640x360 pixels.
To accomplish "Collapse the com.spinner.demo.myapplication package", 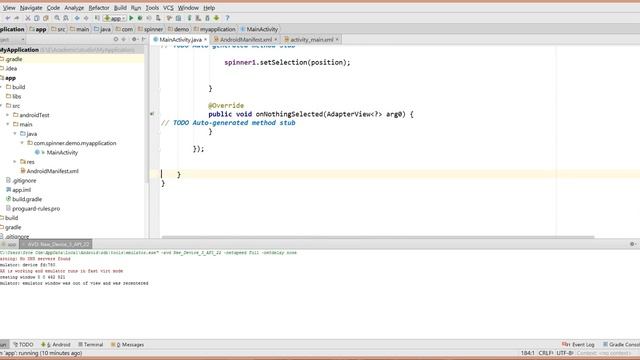I will [x=22, y=143].
